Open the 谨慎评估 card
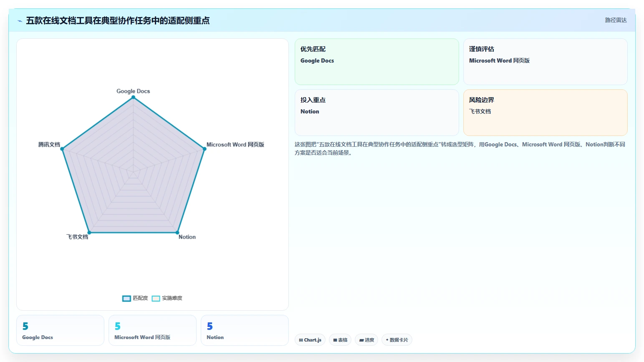This screenshot has height=362, width=644. [545, 62]
